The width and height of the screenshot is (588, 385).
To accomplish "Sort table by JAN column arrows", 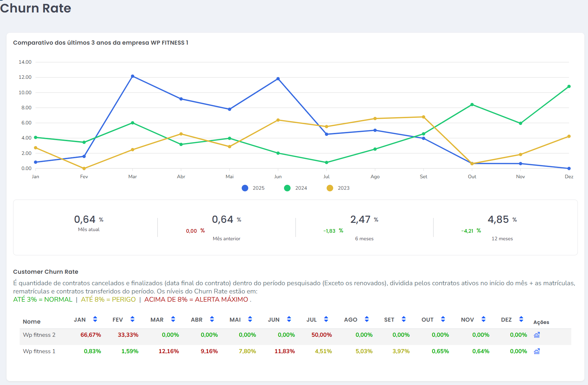I will 95,319.
